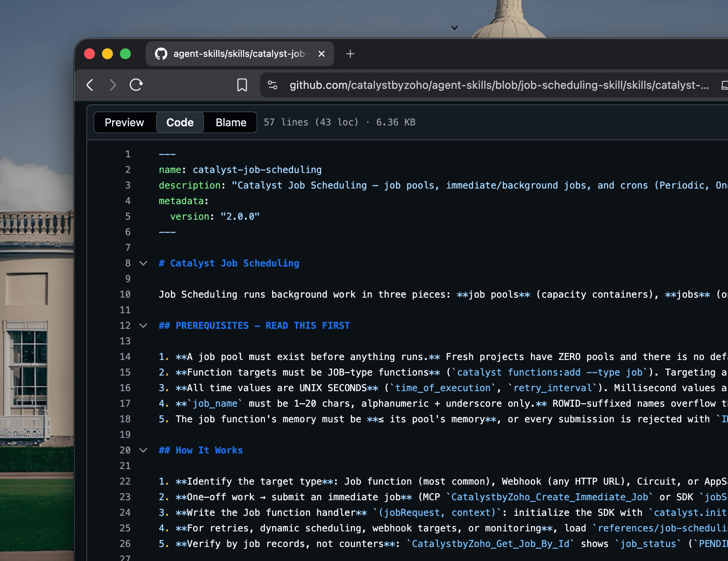
Task: Open a new browser tab
Action: click(x=350, y=54)
